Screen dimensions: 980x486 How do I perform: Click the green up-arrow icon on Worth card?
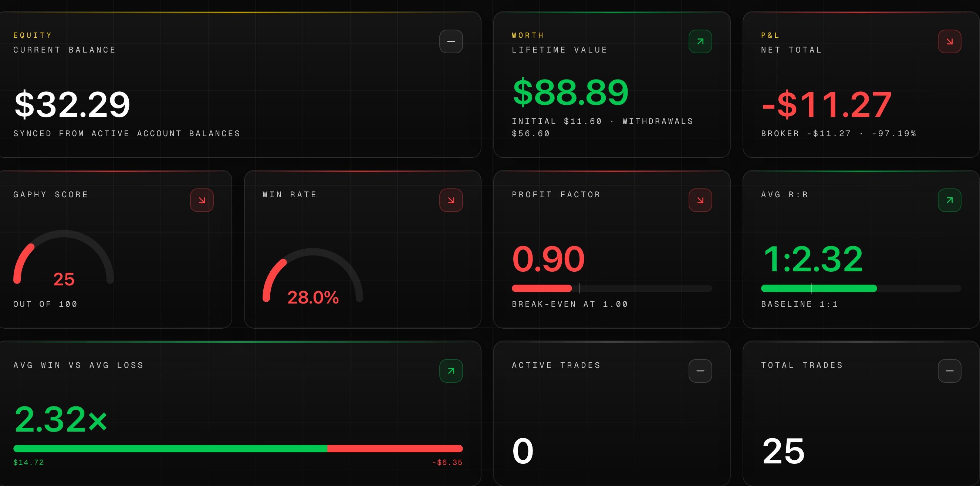700,41
